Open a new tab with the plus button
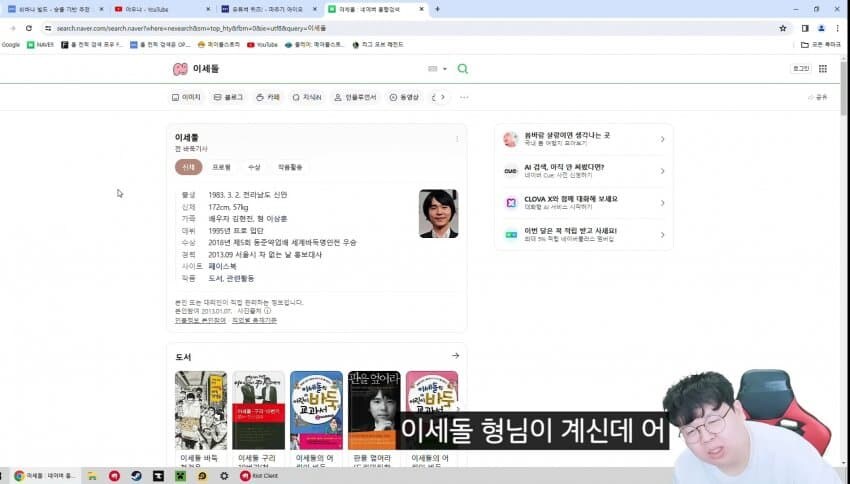This screenshot has height=484, width=850. 437,9
